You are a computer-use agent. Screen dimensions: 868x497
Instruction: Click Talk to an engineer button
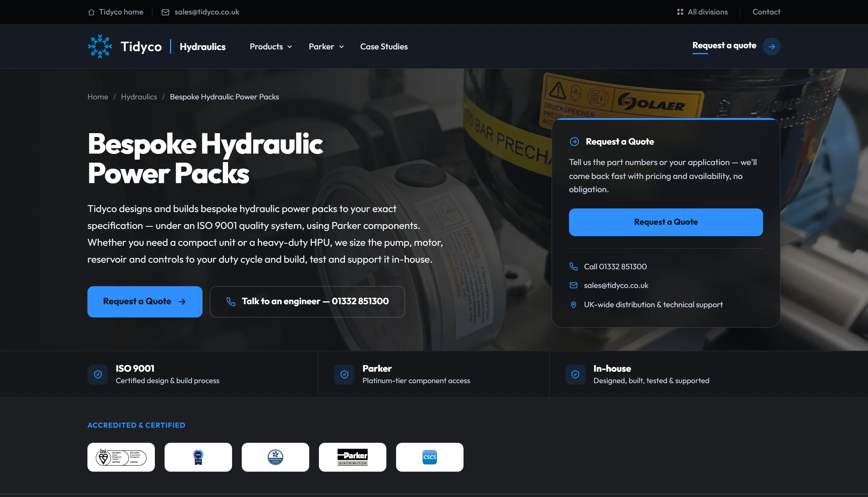pyautogui.click(x=307, y=302)
